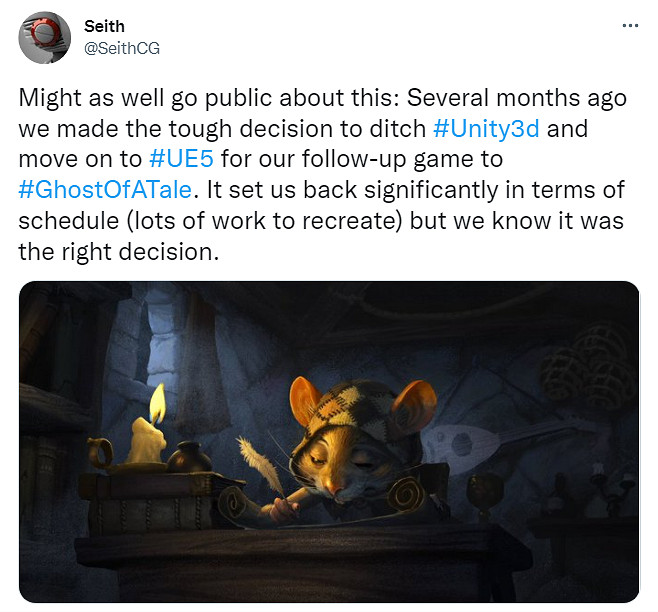Click the rolled parchment scroll curl
This screenshot has height=612, width=658.
coord(406,494)
